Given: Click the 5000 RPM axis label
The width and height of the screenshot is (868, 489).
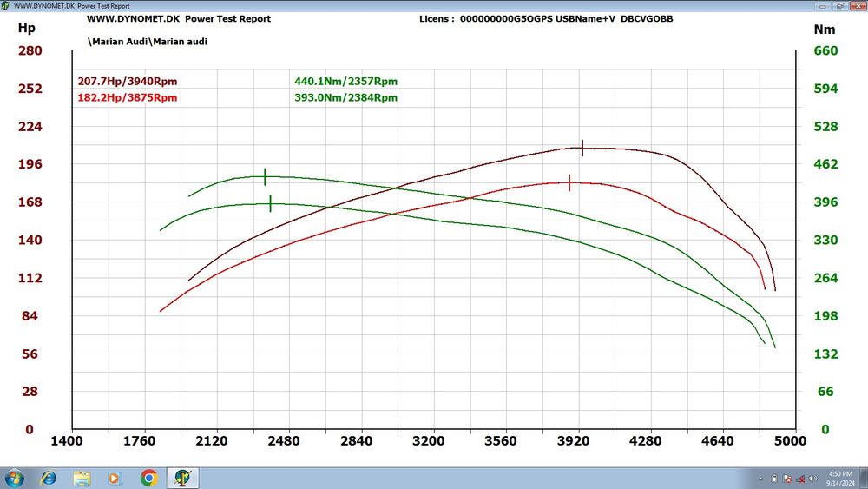Looking at the screenshot, I should [790, 441].
